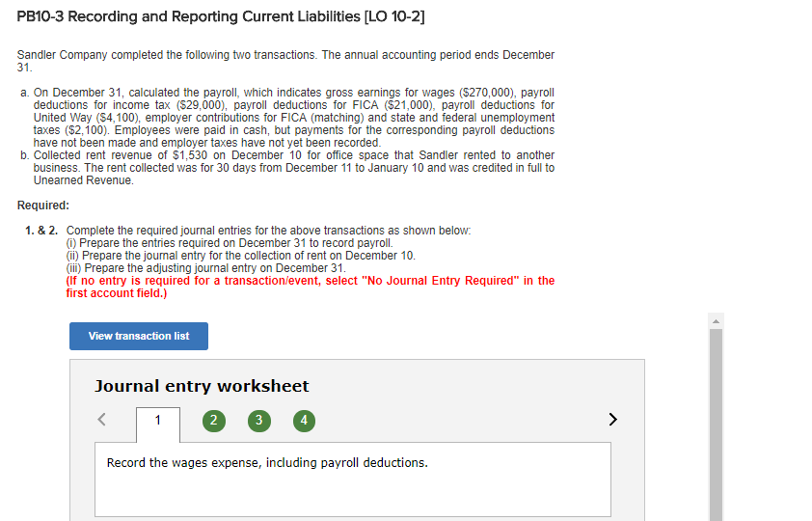Viewport: 812px width, 521px height.
Task: Click requirement (iii) adjusting journal entry
Action: 205,268
